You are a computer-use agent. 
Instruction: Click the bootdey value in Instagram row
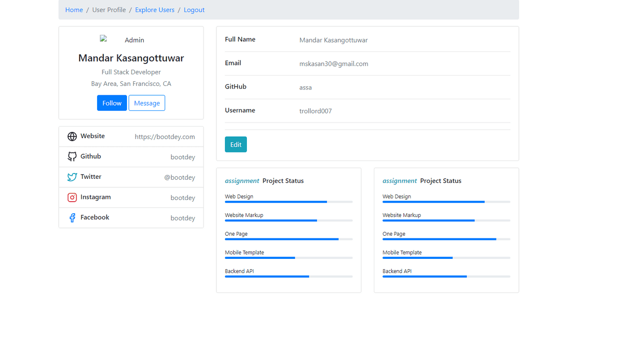tap(182, 198)
